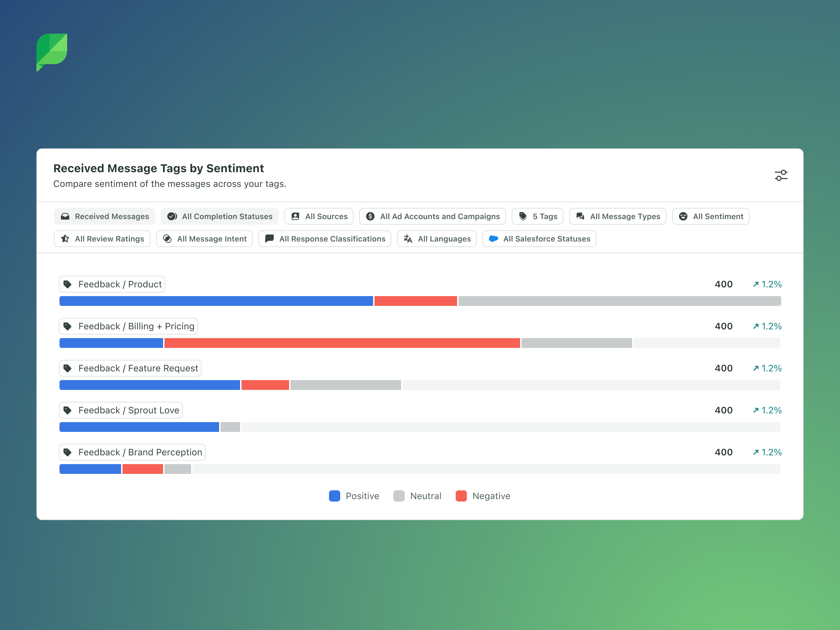Click the filter settings sliders icon
Image resolution: width=840 pixels, height=630 pixels.
point(781,175)
